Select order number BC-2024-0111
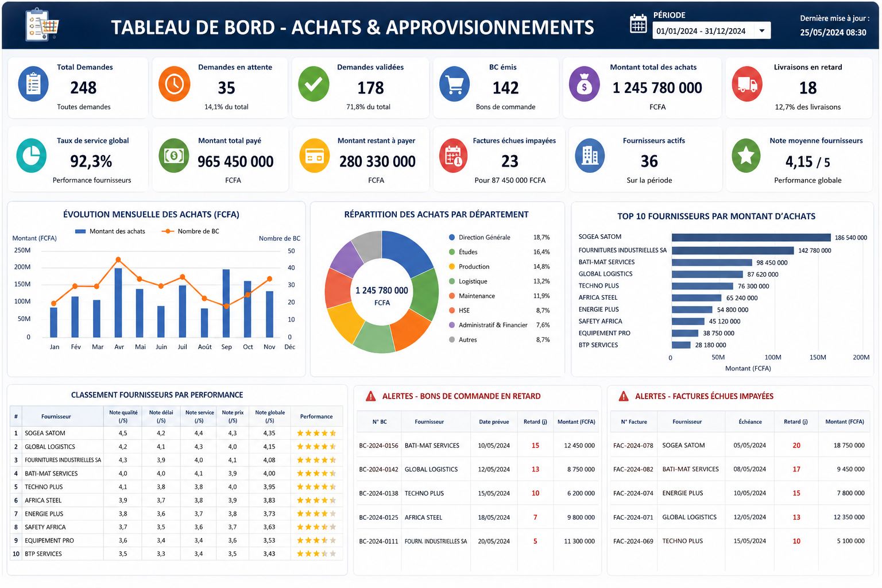This screenshot has width=882, height=588. click(x=378, y=541)
